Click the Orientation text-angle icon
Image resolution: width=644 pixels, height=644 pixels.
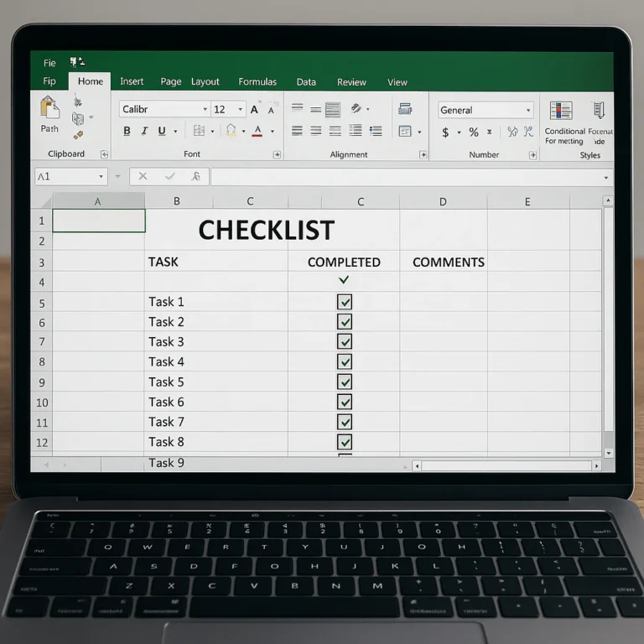[x=356, y=108]
